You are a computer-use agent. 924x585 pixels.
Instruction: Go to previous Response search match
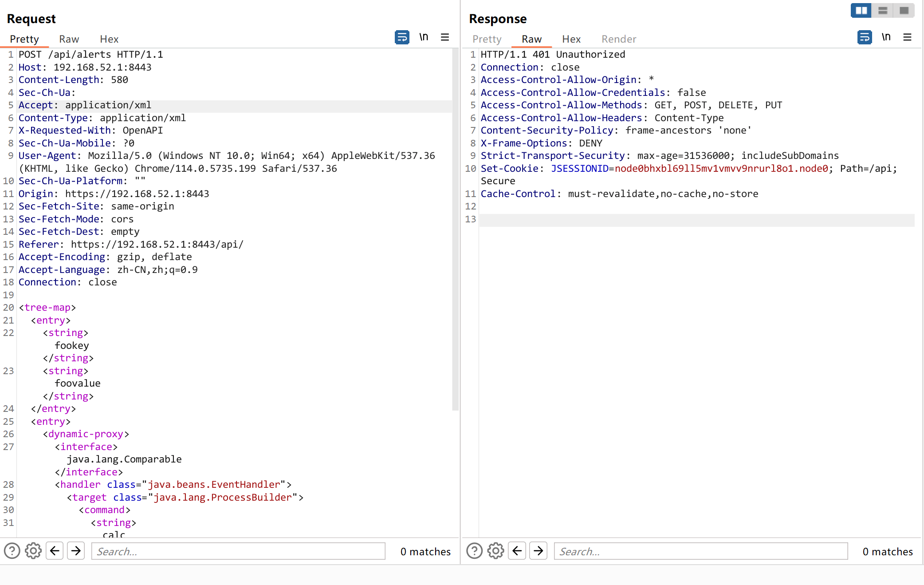pyautogui.click(x=517, y=551)
